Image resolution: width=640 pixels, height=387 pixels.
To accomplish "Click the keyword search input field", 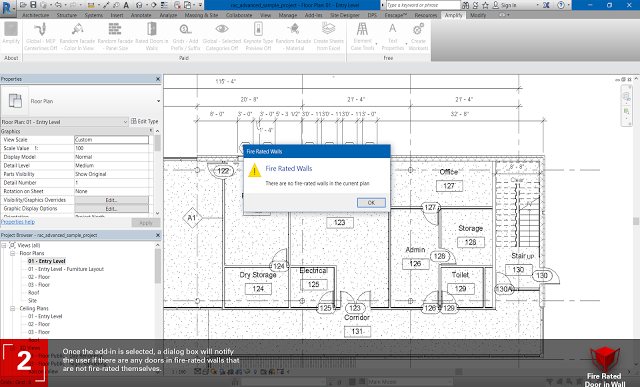I will tap(422, 5).
